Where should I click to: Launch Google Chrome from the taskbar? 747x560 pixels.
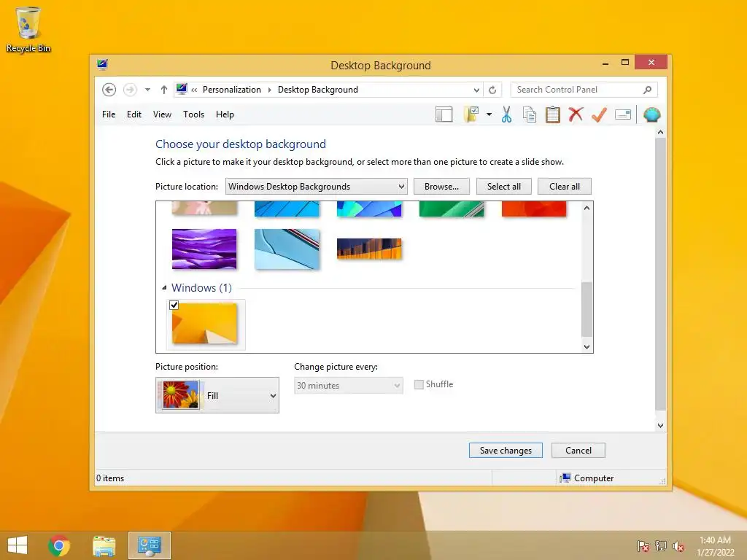59,545
